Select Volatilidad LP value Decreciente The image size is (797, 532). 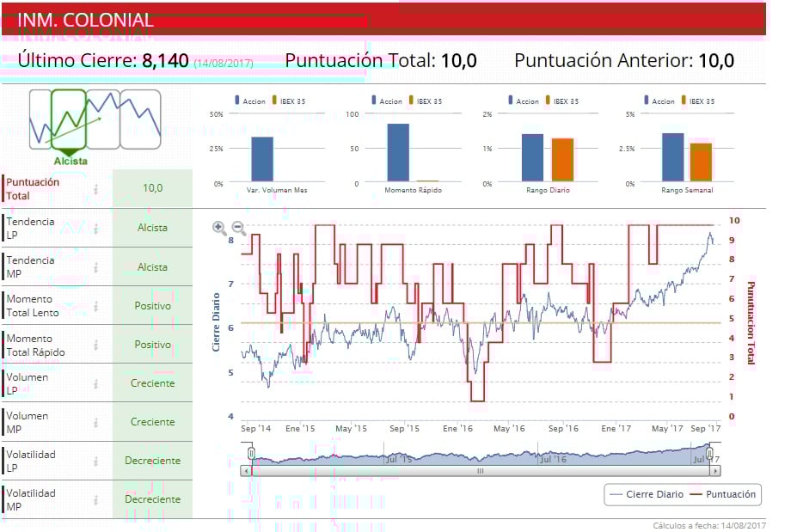[152, 461]
